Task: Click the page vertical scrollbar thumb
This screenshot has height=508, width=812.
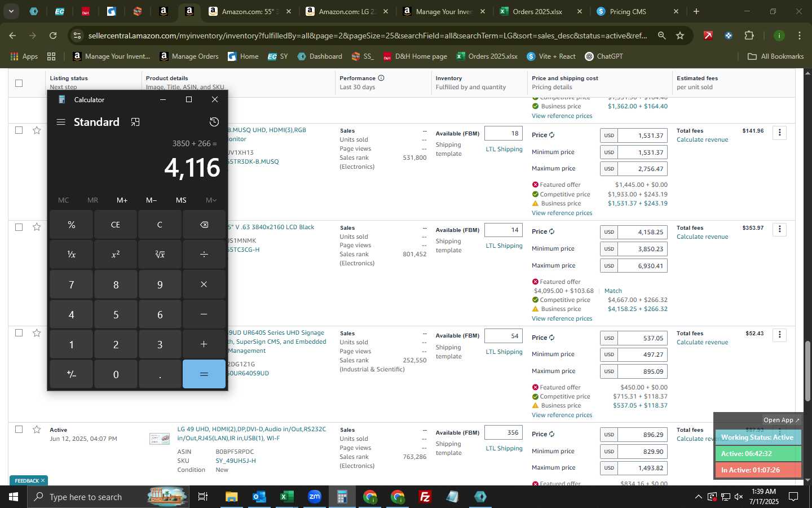Action: (807, 370)
